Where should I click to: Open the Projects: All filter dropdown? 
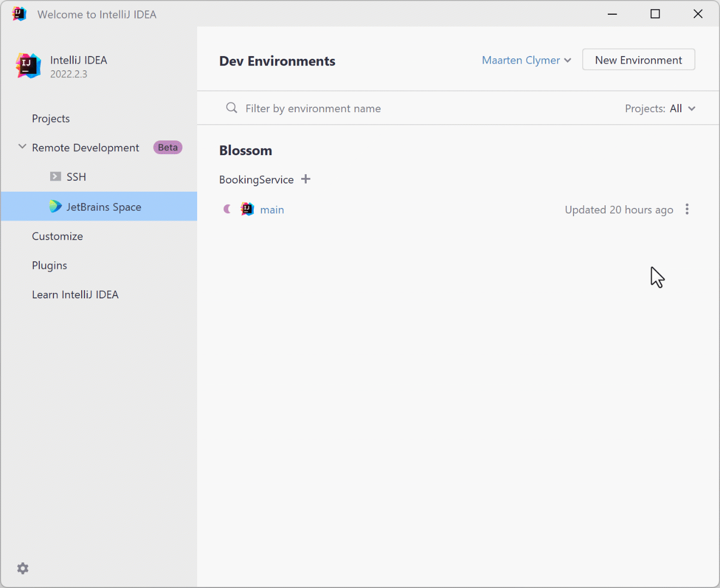click(x=660, y=108)
